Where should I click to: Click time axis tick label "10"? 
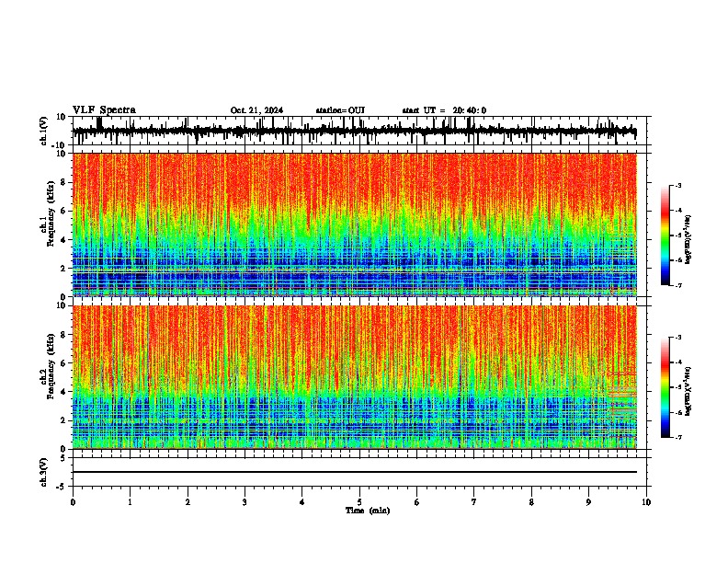tap(646, 502)
